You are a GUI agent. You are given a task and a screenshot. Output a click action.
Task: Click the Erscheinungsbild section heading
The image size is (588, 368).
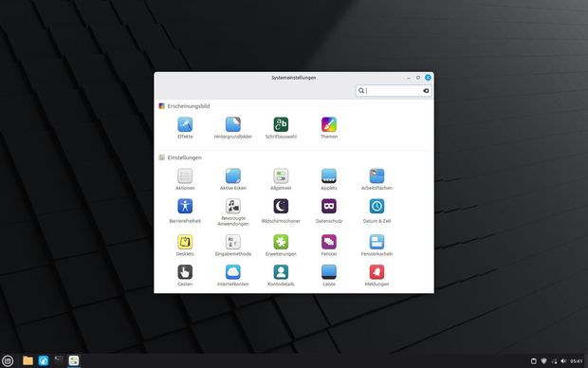pos(188,106)
